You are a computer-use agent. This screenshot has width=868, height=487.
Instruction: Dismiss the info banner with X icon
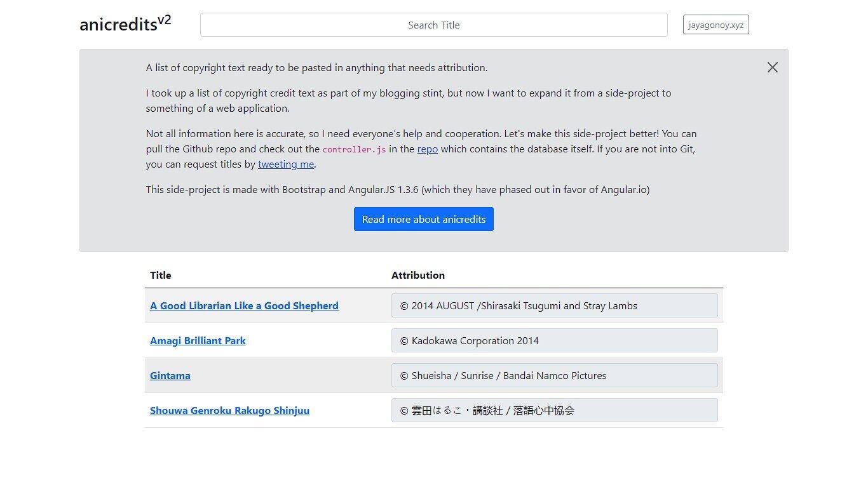[x=772, y=67]
